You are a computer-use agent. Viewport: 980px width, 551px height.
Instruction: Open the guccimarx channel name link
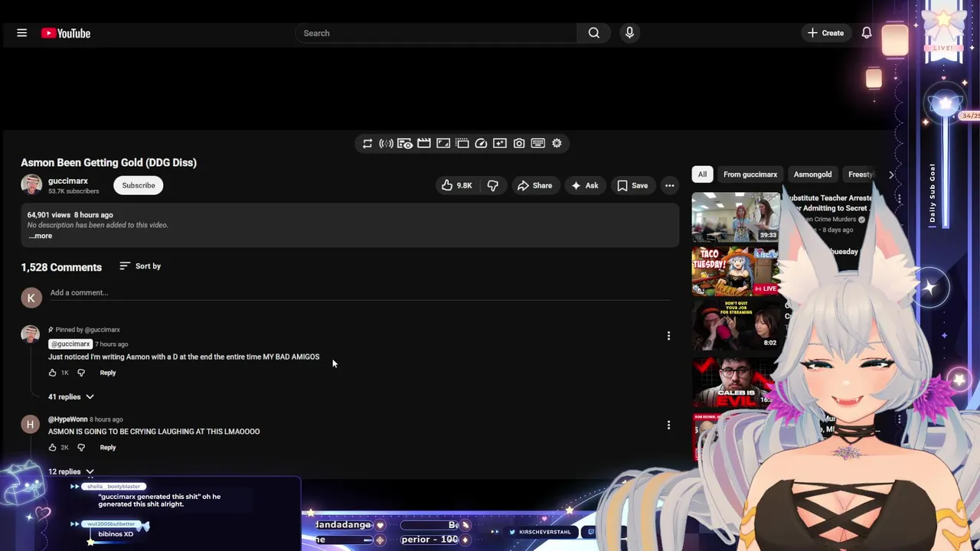68,181
